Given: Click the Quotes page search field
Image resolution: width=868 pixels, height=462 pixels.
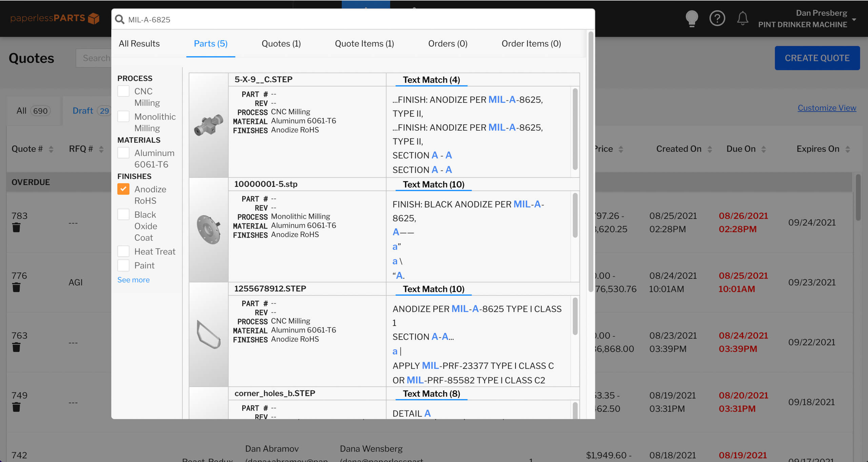Looking at the screenshot, I should point(94,58).
